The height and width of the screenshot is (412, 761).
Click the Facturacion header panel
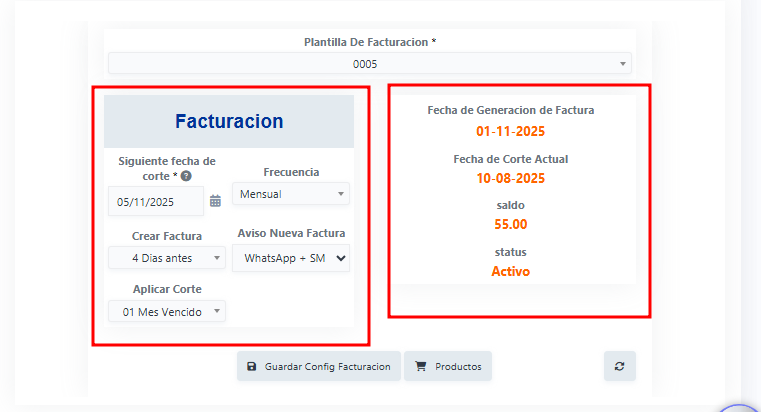tap(229, 121)
